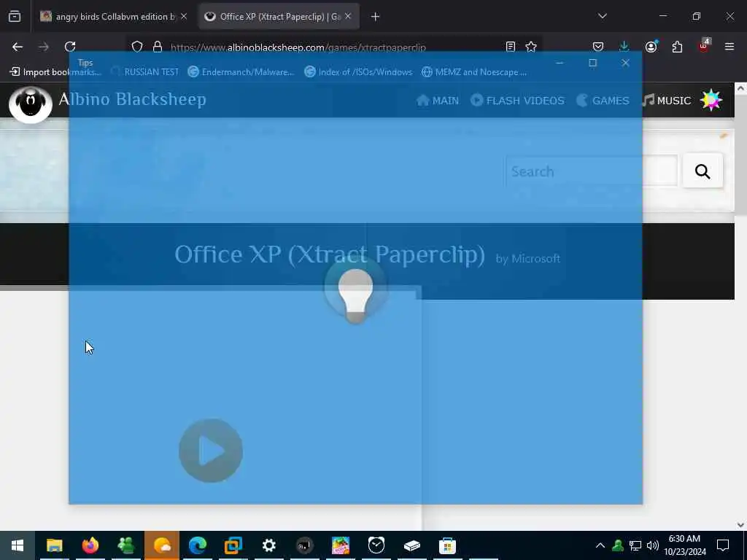Open File Explorer from the taskbar

coord(54,545)
